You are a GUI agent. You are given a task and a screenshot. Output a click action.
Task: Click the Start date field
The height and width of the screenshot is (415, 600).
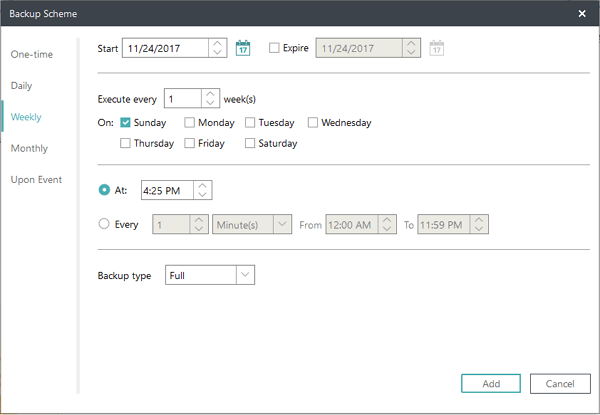click(x=165, y=48)
